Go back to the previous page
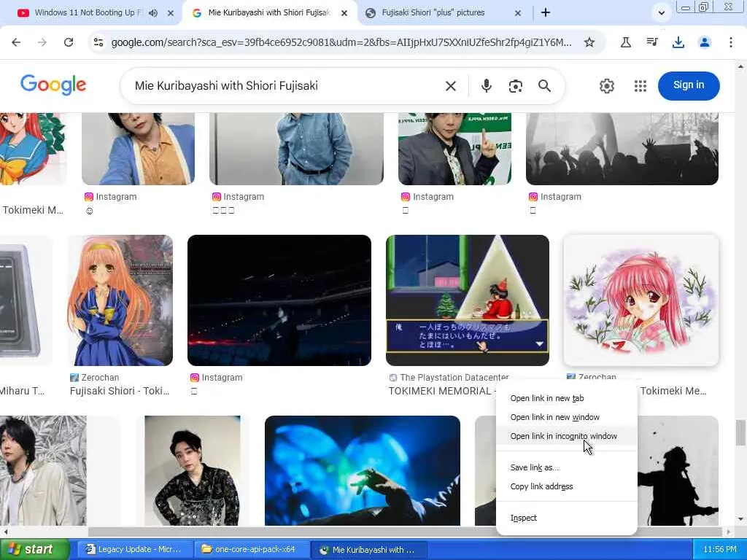The height and width of the screenshot is (560, 747). [x=16, y=42]
